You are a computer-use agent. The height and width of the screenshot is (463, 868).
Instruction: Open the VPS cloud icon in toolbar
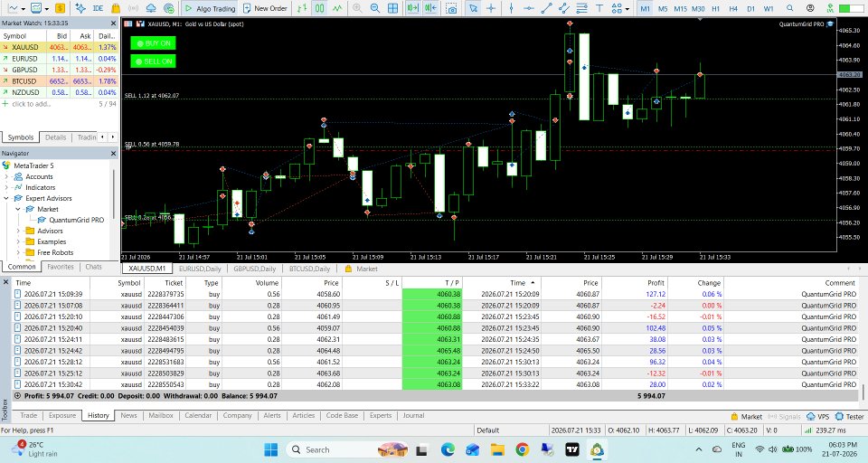151,8
